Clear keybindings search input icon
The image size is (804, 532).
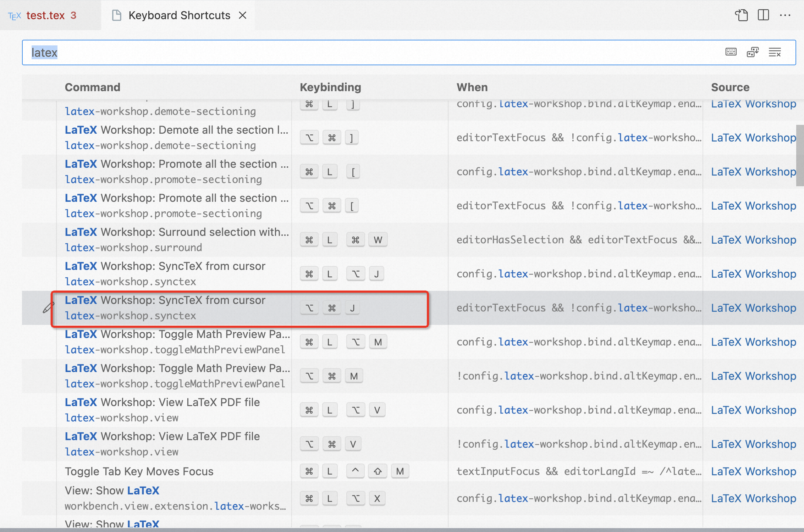[x=775, y=52]
